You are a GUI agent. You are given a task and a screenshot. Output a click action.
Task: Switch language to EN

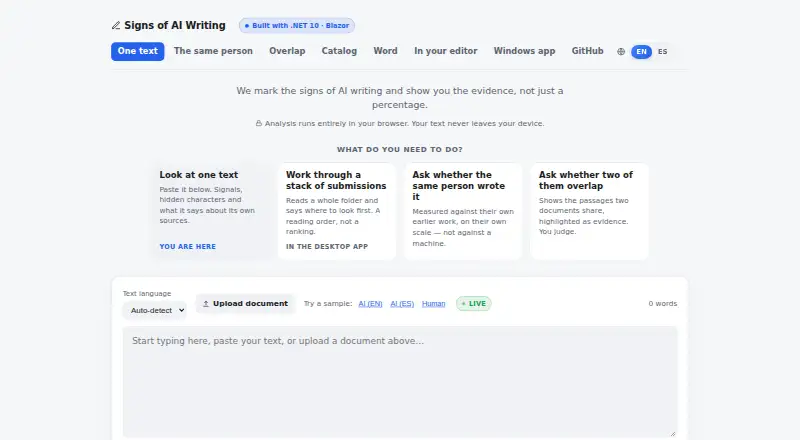pyautogui.click(x=641, y=52)
